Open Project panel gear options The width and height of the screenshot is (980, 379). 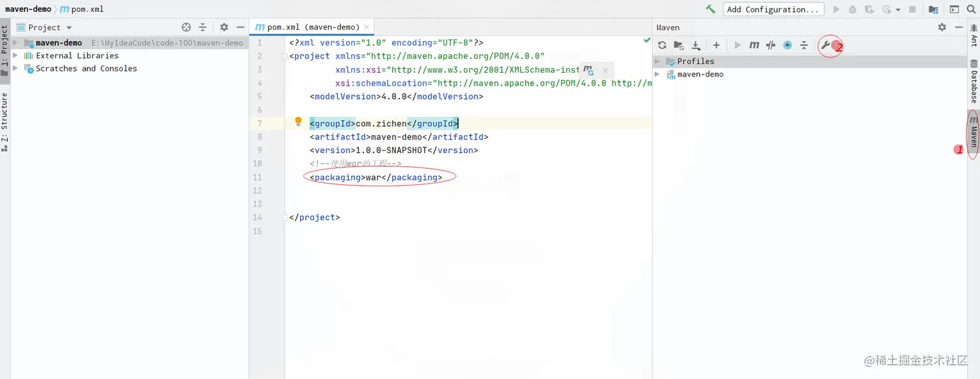click(x=224, y=27)
